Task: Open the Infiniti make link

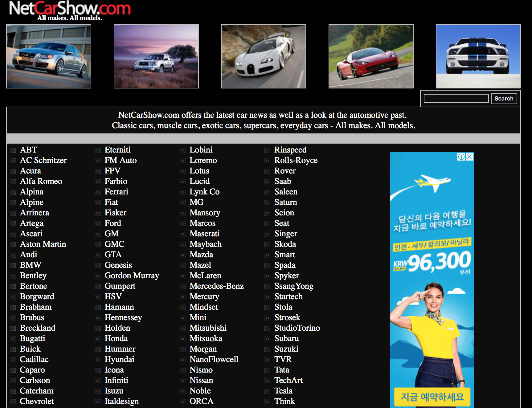Action: [117, 380]
